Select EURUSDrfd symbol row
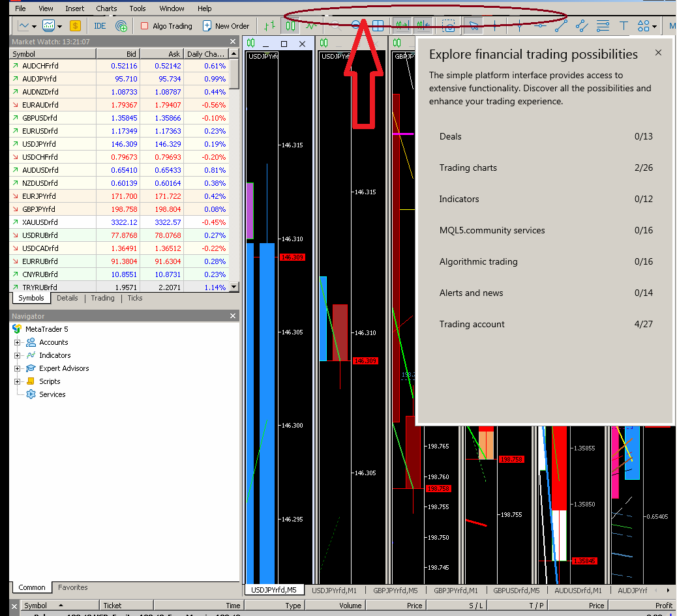The image size is (677, 616). (x=119, y=131)
